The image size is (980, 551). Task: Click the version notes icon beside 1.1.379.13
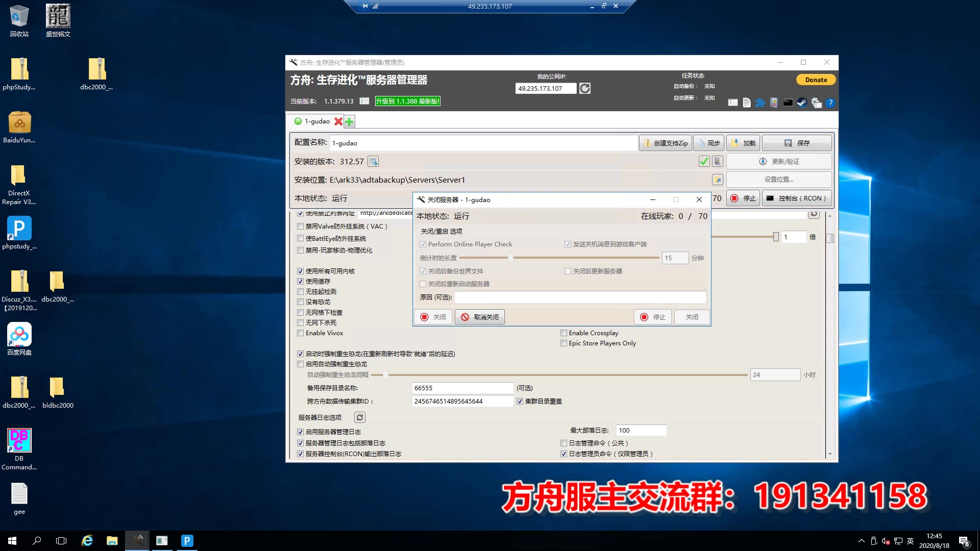pos(364,101)
